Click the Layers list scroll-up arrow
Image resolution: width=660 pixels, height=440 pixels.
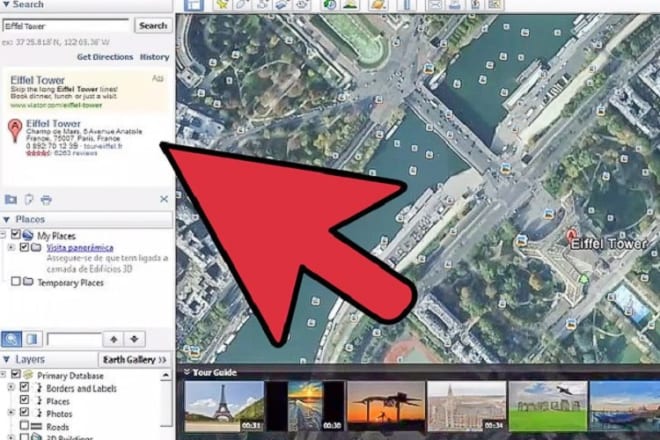click(166, 375)
